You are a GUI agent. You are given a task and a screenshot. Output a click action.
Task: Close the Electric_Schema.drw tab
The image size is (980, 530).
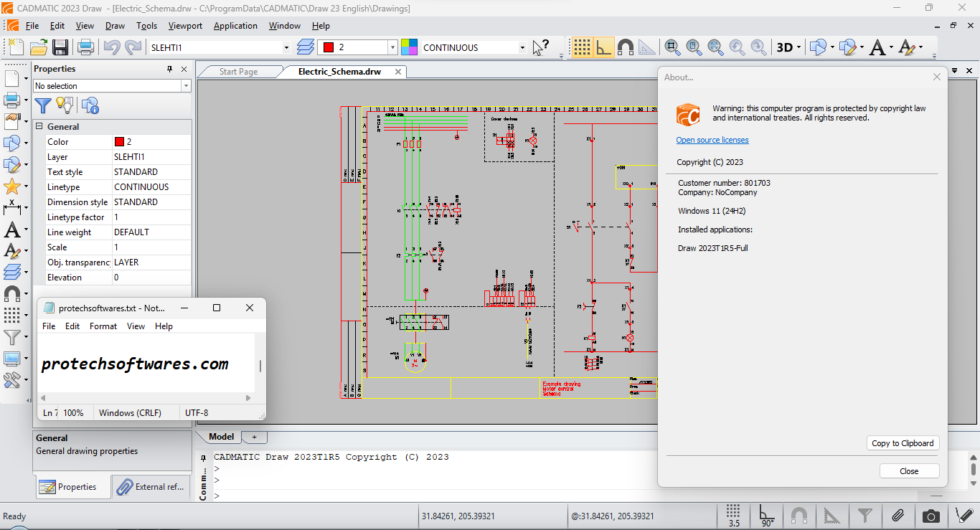click(x=398, y=71)
